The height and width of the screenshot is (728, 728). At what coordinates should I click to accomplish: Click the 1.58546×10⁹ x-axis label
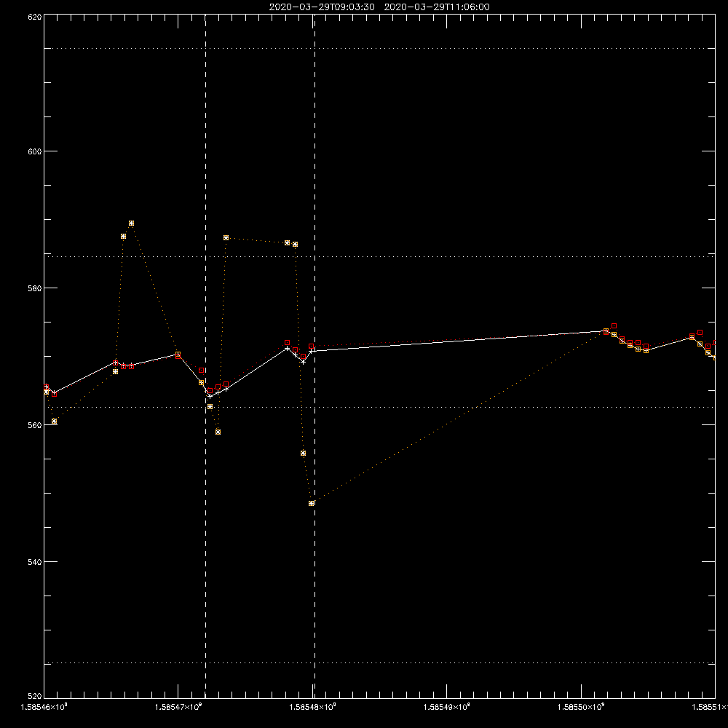point(44,707)
